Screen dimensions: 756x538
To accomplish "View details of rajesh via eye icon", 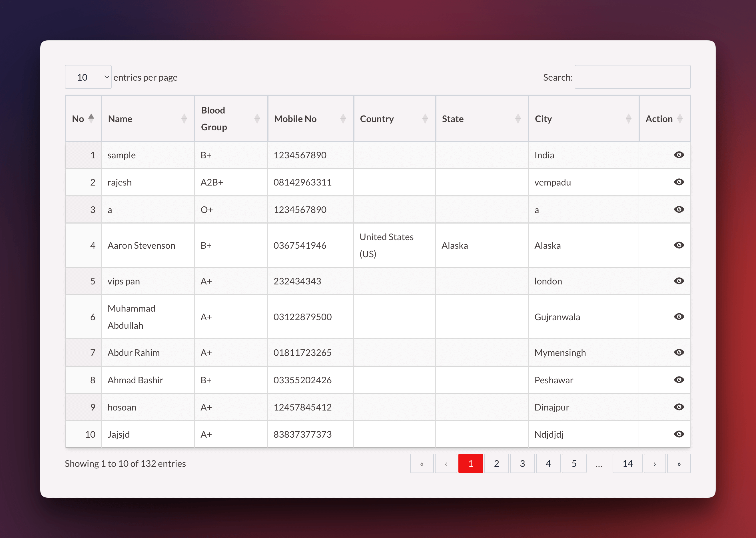I will point(679,182).
